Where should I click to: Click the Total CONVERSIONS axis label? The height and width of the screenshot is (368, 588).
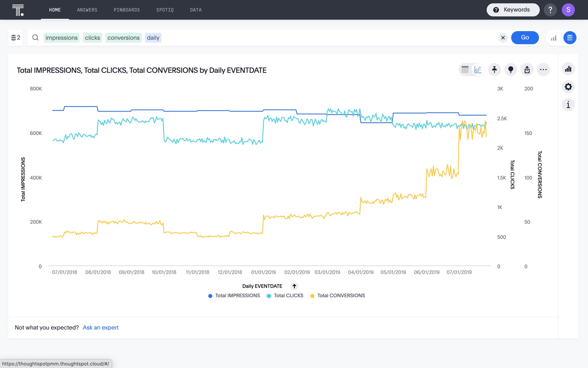540,174
